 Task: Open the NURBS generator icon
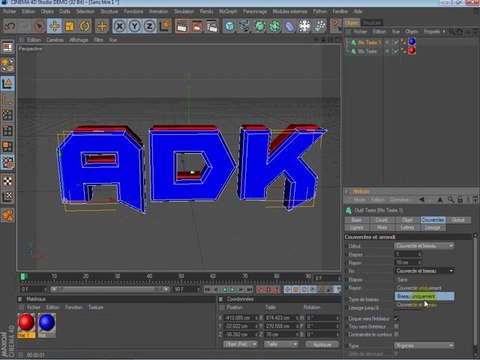(260, 26)
